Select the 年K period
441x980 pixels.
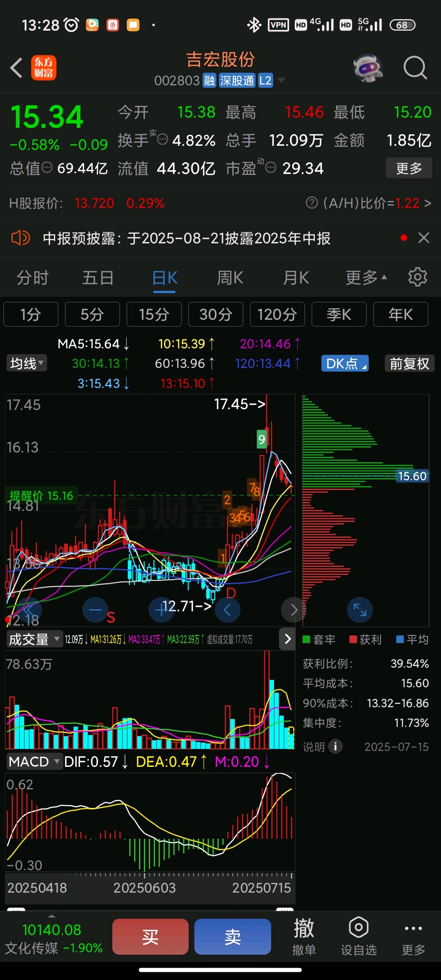click(401, 314)
